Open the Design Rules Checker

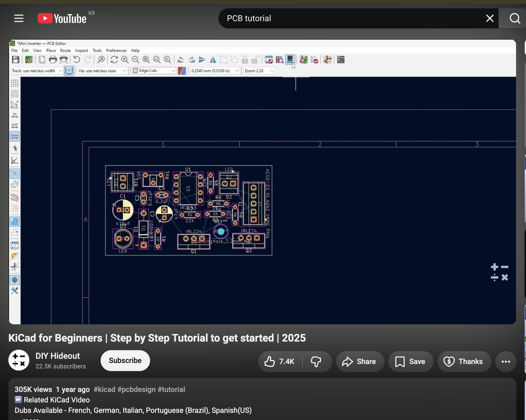tap(314, 60)
